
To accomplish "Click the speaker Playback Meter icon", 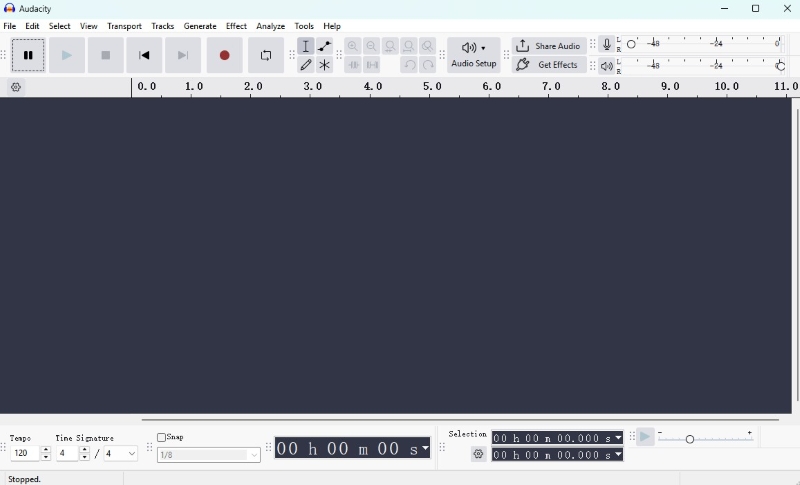I will click(607, 66).
